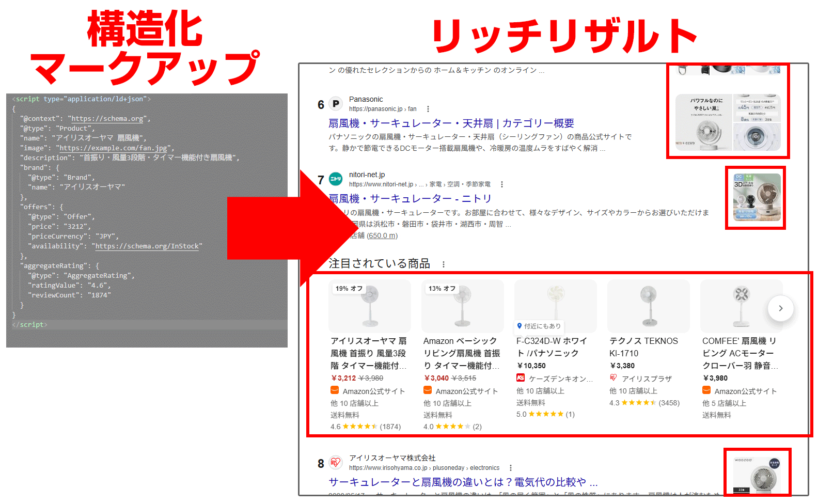Click F-C324D-W ホワイト パナソニック title
Screen dimensions: 818x504
coord(552,347)
